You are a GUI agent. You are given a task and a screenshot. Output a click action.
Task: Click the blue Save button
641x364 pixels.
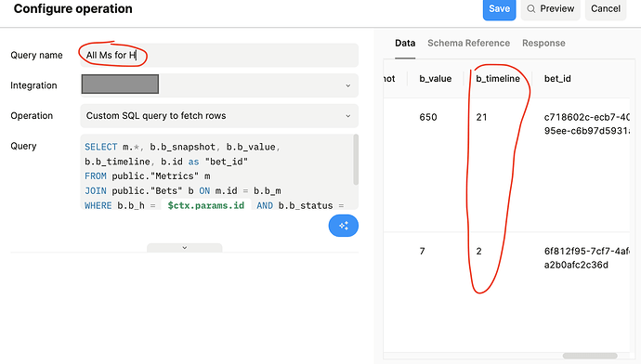tap(499, 9)
